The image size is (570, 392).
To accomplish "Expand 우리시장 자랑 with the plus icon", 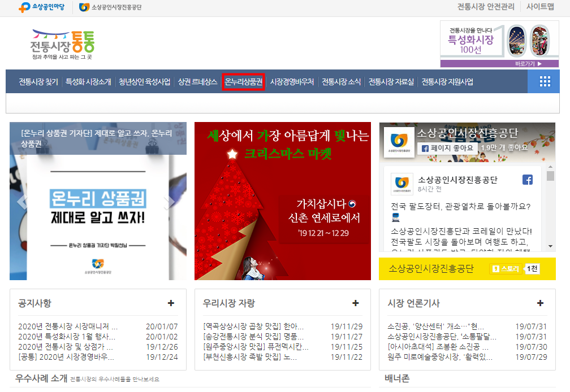I will tap(356, 303).
